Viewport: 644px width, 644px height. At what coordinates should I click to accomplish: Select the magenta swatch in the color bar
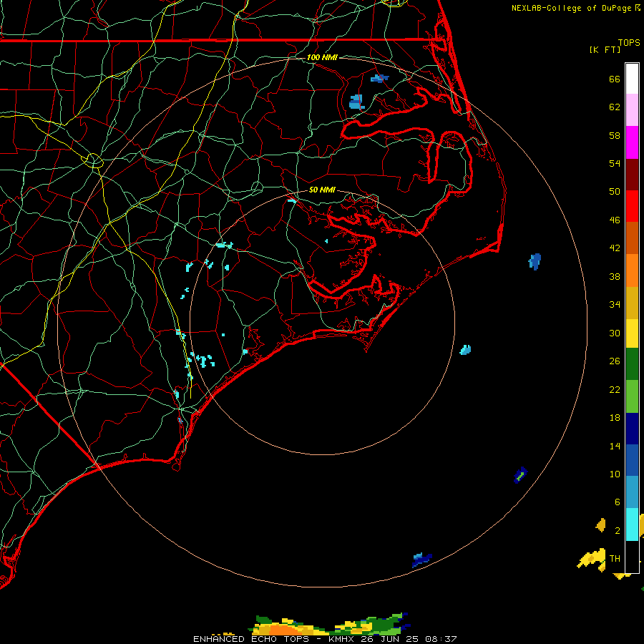pos(632,142)
